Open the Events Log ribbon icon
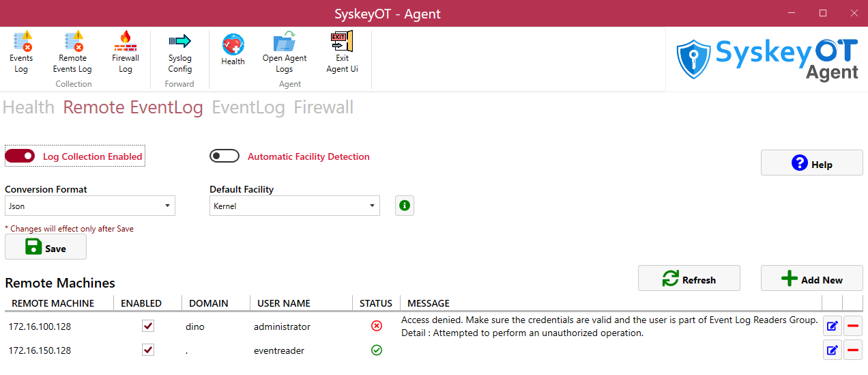This screenshot has height=375, width=868. [x=21, y=44]
